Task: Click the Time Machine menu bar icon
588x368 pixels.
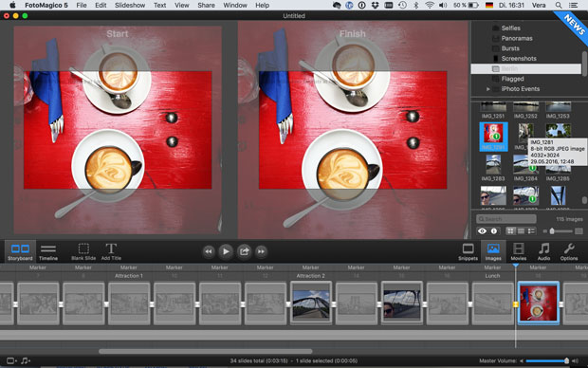Action: (402, 6)
